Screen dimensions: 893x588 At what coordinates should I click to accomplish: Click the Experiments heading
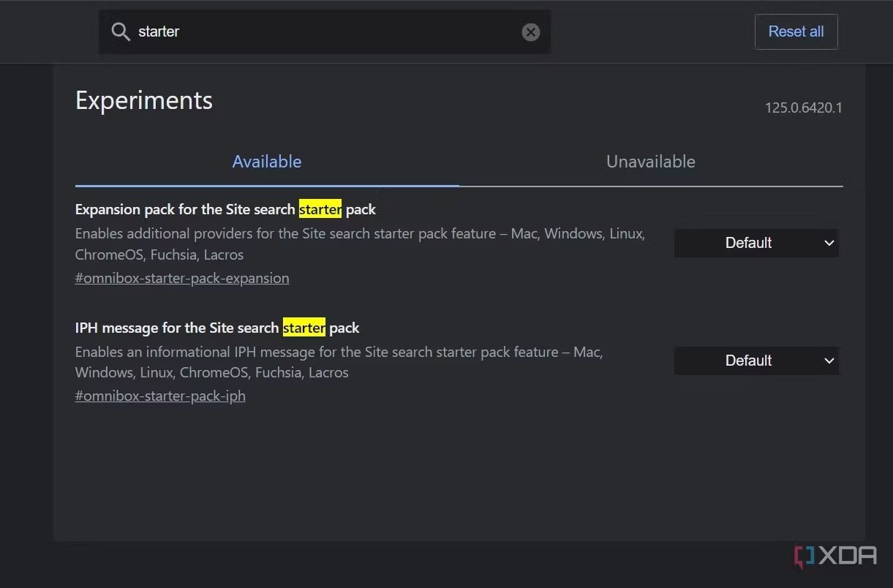pyautogui.click(x=144, y=100)
